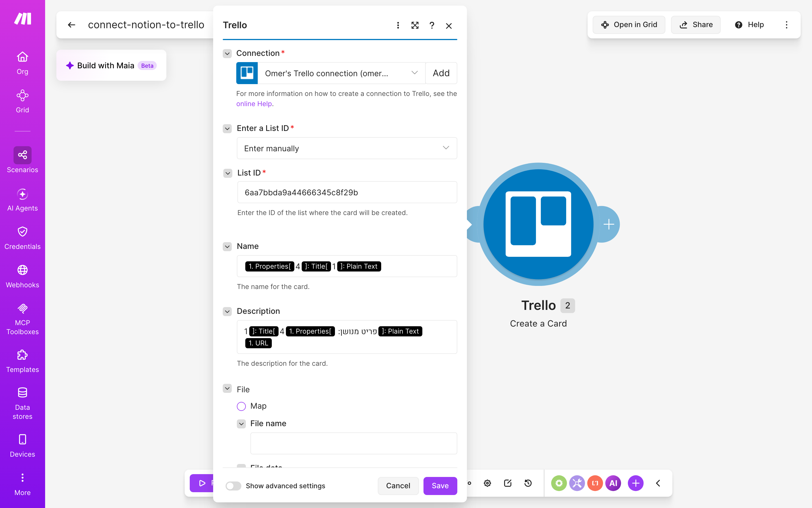Expand the Trello dialog to fullscreen
812x508 pixels.
(x=415, y=25)
